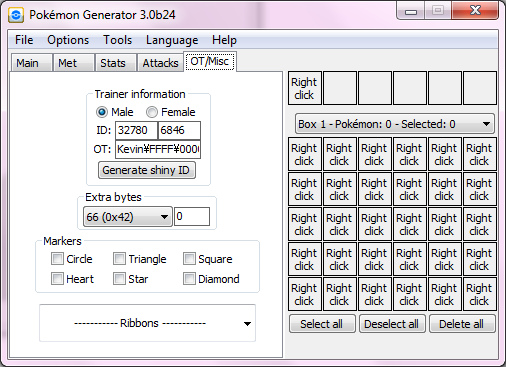Screen dimensions: 506x367
Task: Open the Options menu
Action: point(68,40)
